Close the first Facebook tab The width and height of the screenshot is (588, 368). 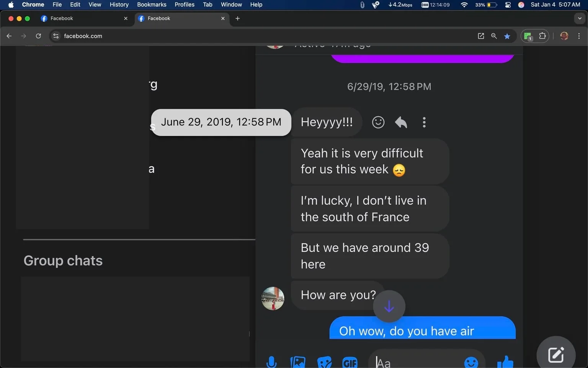click(x=126, y=18)
